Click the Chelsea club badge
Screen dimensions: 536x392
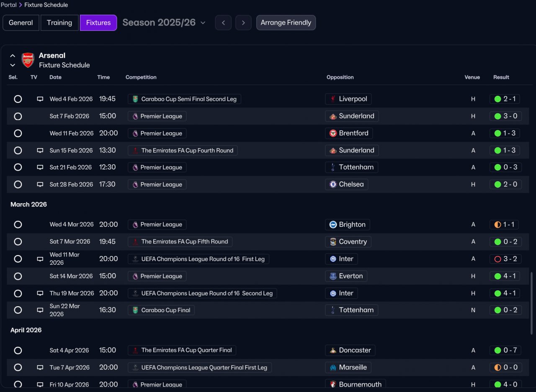(x=333, y=184)
